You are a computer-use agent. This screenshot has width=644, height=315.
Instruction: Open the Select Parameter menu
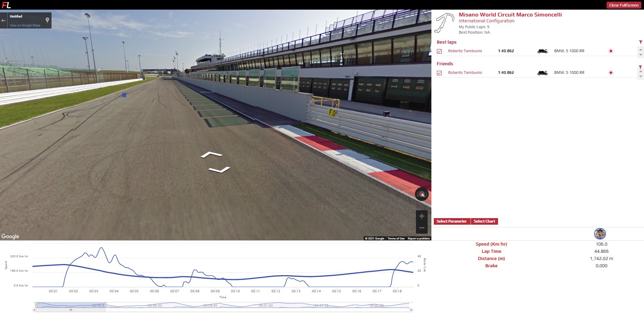point(452,221)
